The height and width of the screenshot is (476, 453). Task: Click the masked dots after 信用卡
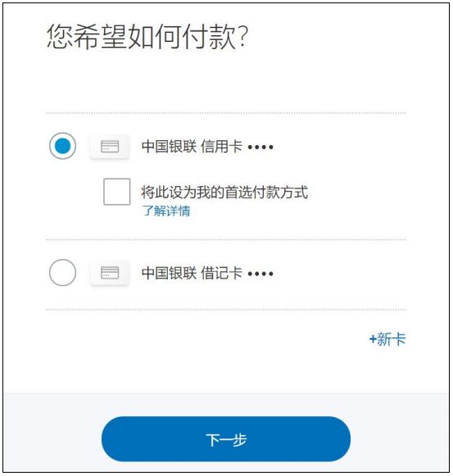coord(260,147)
